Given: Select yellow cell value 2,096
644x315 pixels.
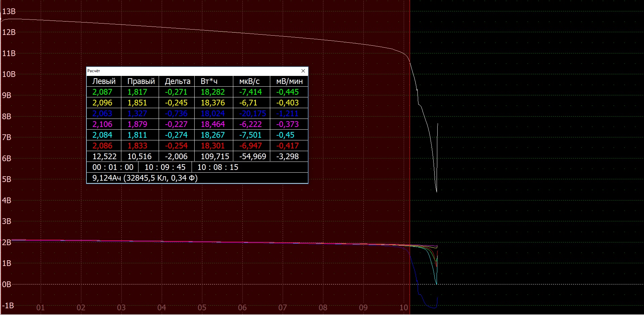Looking at the screenshot, I should click(x=102, y=103).
